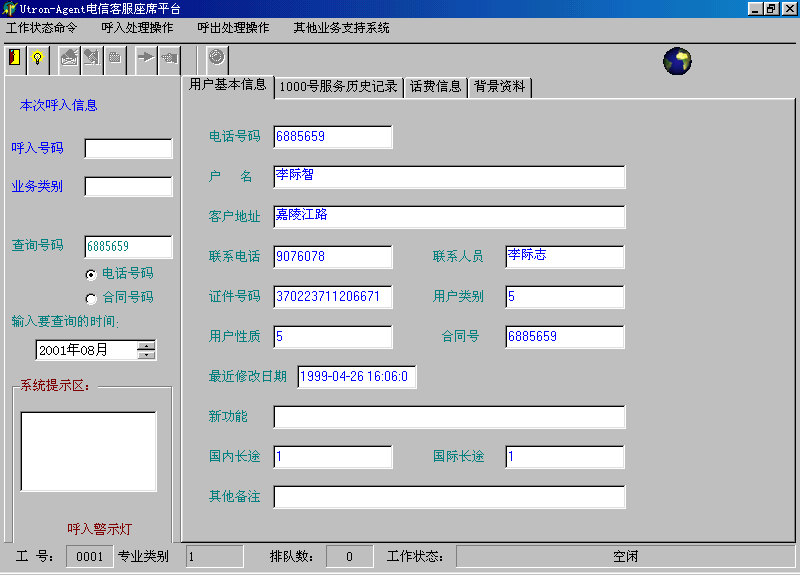
Task: Open the 工作状态命令 menu
Action: (42, 28)
